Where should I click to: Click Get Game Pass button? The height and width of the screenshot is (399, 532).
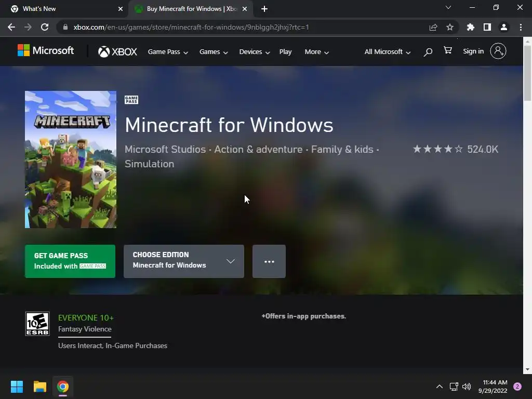70,261
